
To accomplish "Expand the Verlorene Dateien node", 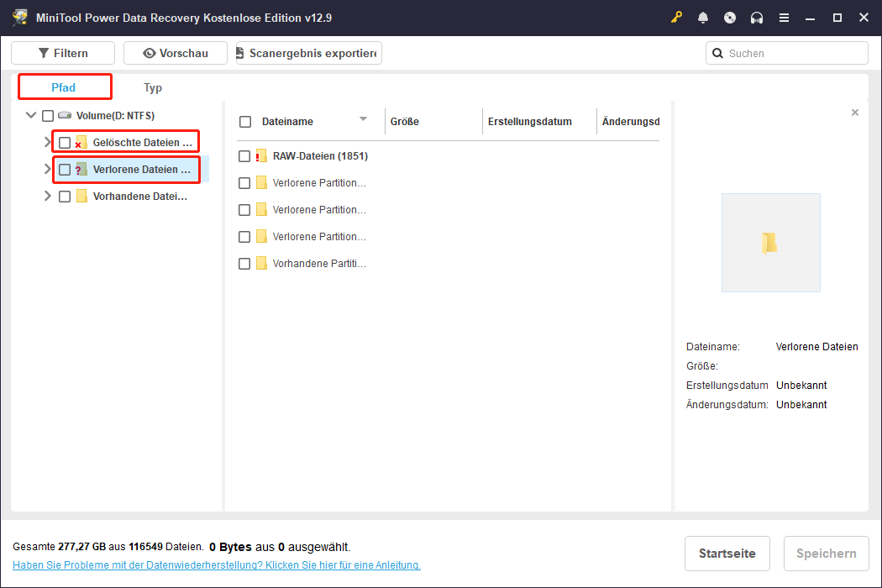I will tap(47, 170).
